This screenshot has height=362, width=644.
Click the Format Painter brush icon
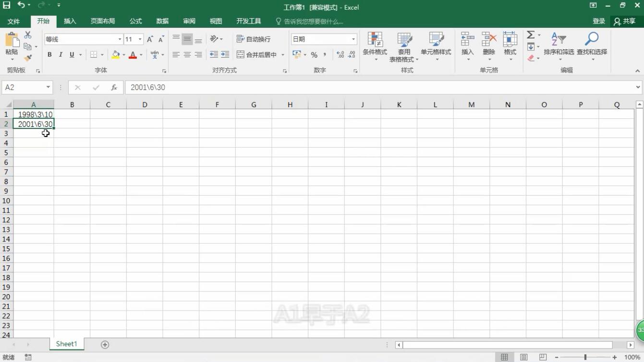[27, 58]
